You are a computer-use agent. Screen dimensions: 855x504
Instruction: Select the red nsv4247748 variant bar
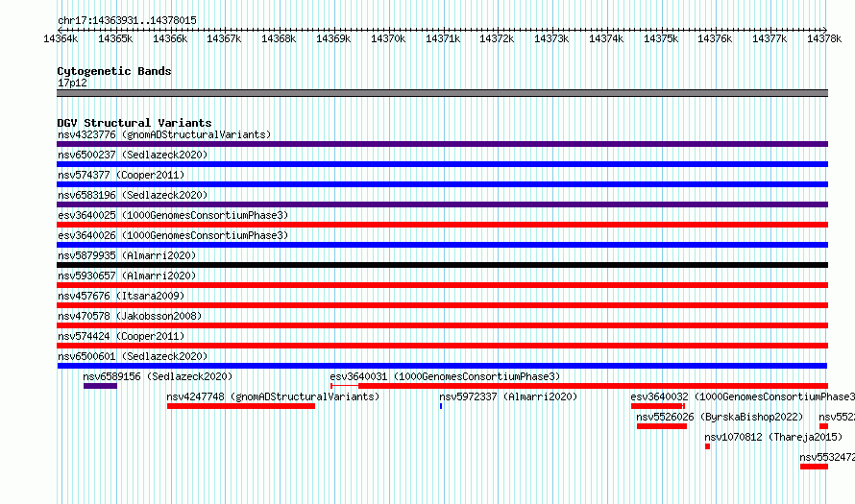(241, 406)
